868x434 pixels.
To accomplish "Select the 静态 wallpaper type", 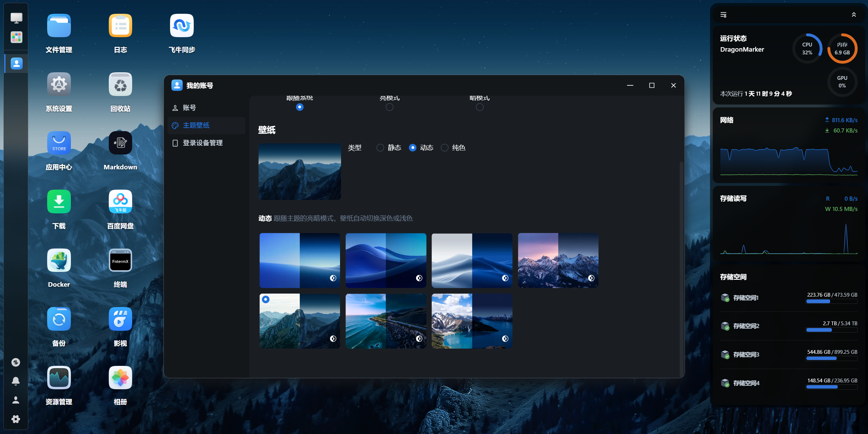I will (x=380, y=148).
